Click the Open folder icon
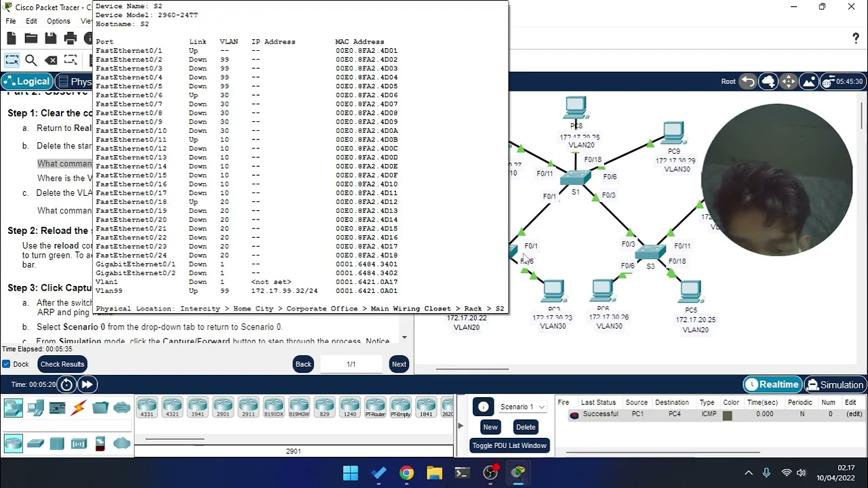The height and width of the screenshot is (488, 868). pos(31,39)
